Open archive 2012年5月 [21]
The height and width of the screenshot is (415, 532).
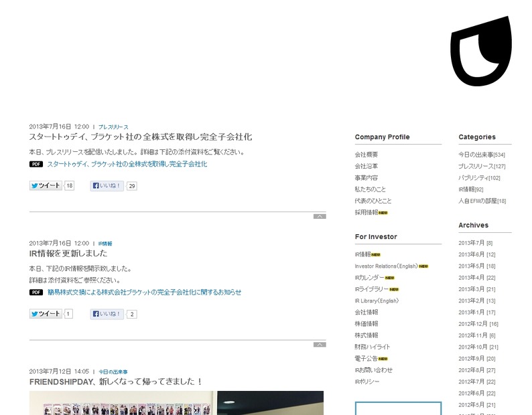click(476, 405)
